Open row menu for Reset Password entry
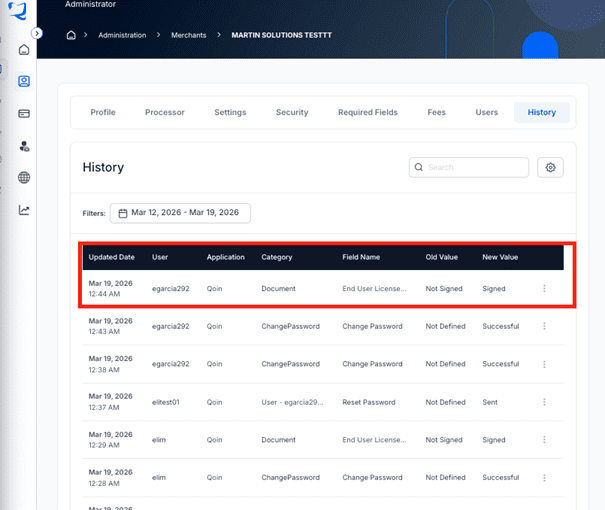605x510 pixels. coord(544,402)
